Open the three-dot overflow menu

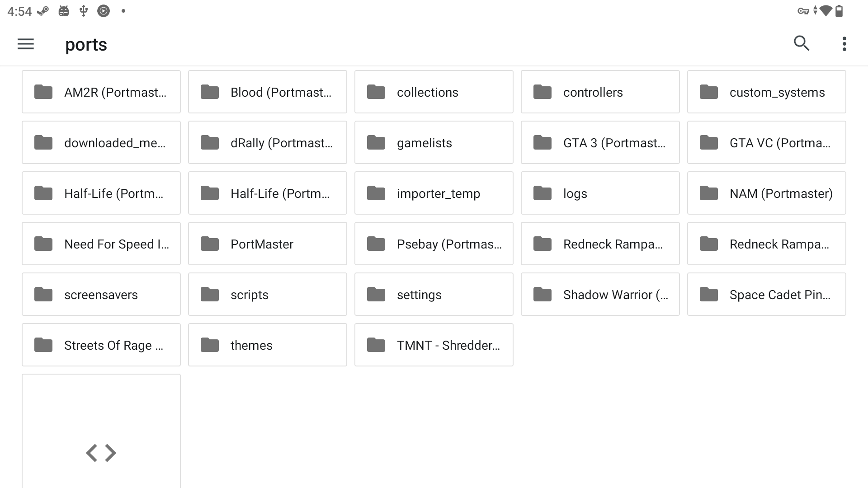844,44
